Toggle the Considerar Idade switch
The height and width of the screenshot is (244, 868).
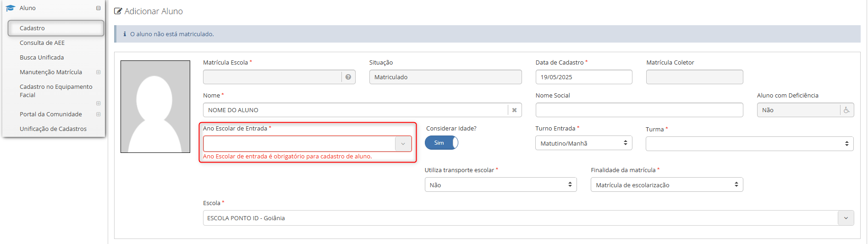(441, 143)
